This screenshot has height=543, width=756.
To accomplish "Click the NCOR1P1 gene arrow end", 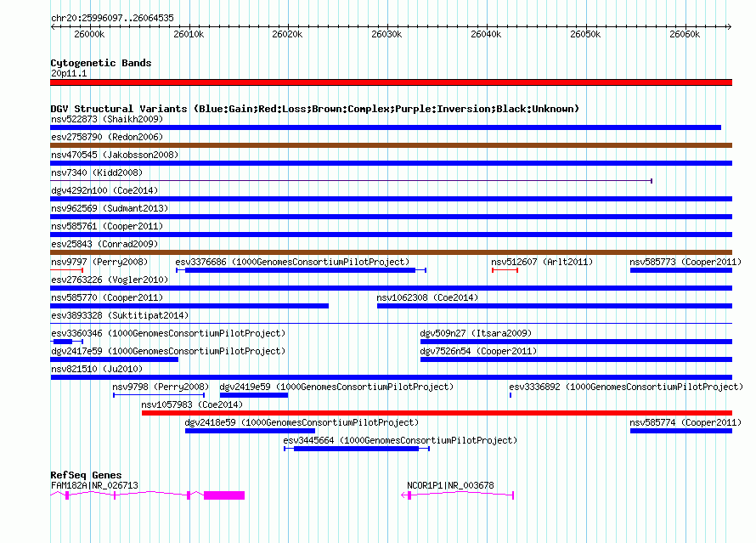I will coord(403,495).
